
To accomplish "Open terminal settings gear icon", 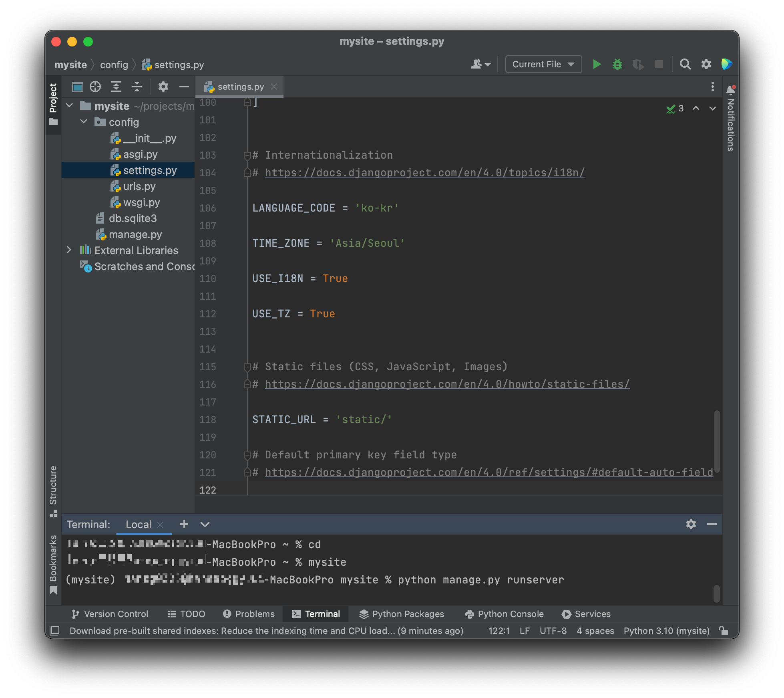I will 691,524.
